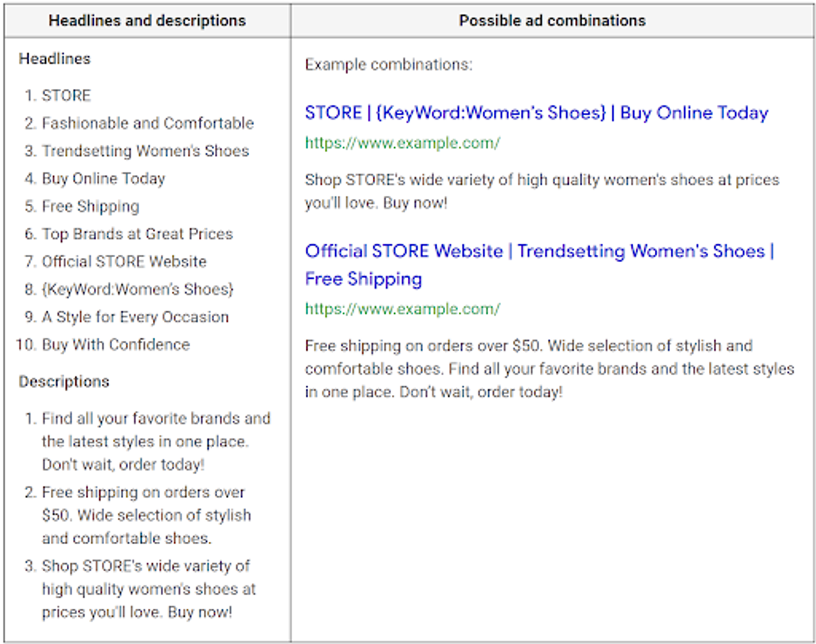The width and height of the screenshot is (816, 644).
Task: Click 'Trendsetting Women's Shoes' list item
Action: click(x=145, y=151)
